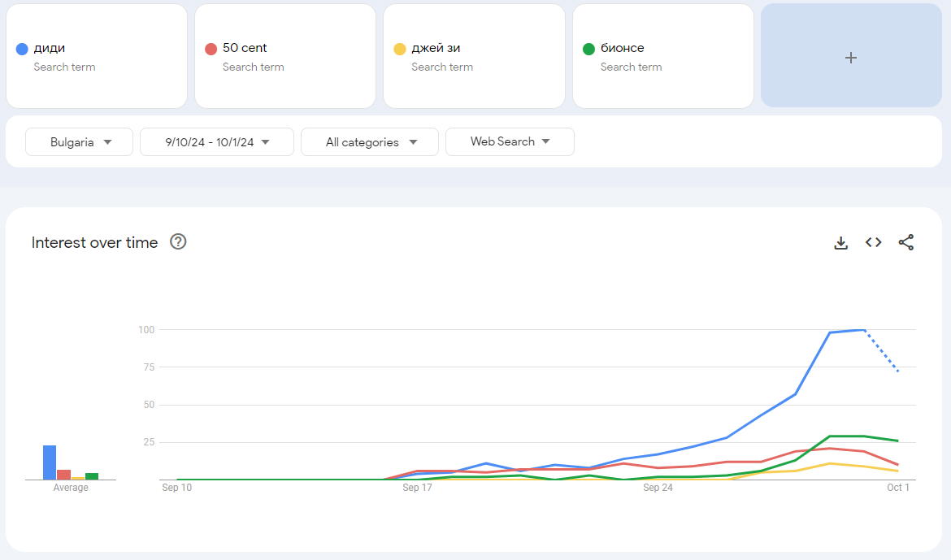Open the Web Search type dropdown
Screen dimensions: 951x560
click(510, 141)
